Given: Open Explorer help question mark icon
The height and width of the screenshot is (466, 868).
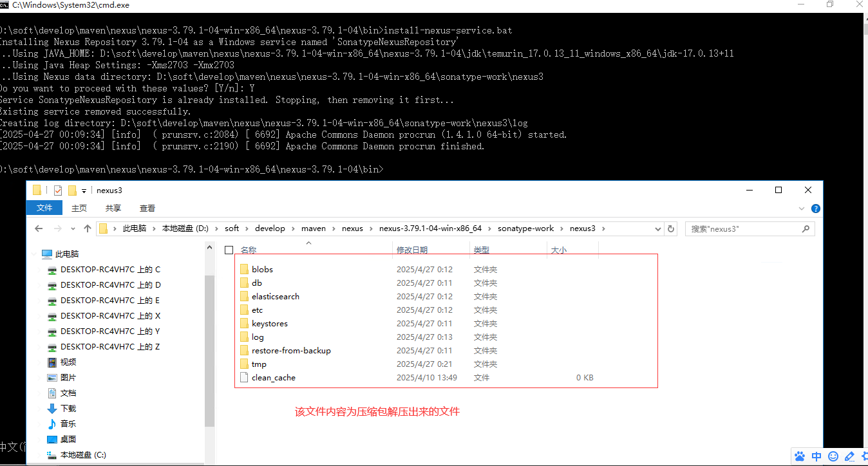Looking at the screenshot, I should click(816, 209).
